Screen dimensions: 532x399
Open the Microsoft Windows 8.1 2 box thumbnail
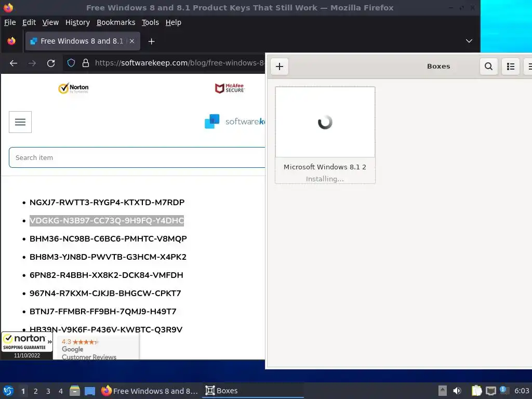click(x=325, y=122)
